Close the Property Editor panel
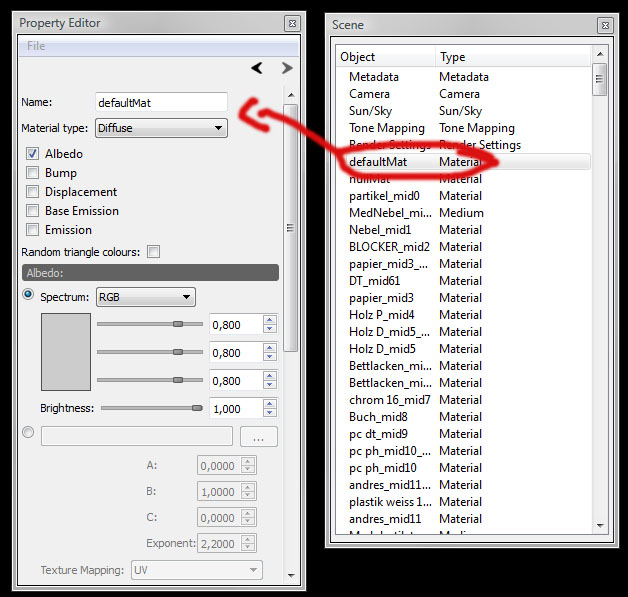 tap(290, 23)
